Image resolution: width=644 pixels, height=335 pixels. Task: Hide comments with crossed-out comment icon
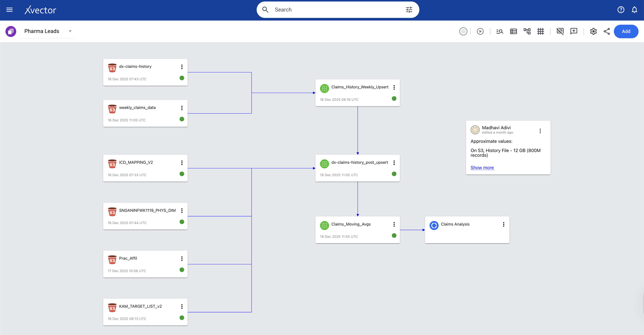560,31
